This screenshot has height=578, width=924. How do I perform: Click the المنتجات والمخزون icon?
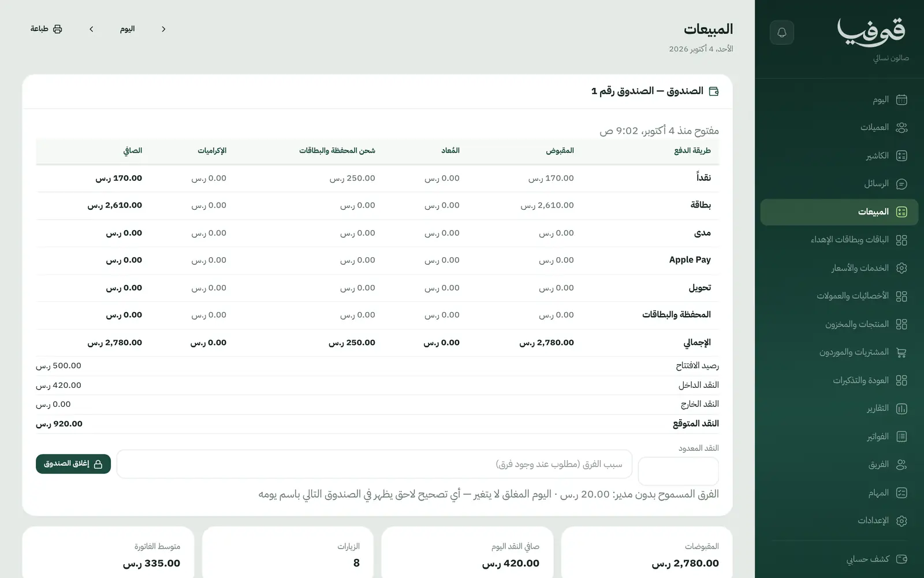901,324
